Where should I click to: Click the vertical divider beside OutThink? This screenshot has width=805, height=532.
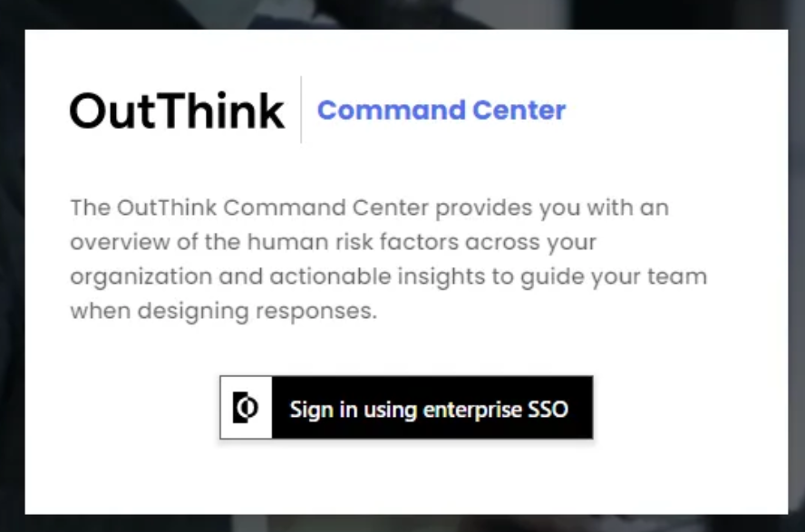click(301, 110)
